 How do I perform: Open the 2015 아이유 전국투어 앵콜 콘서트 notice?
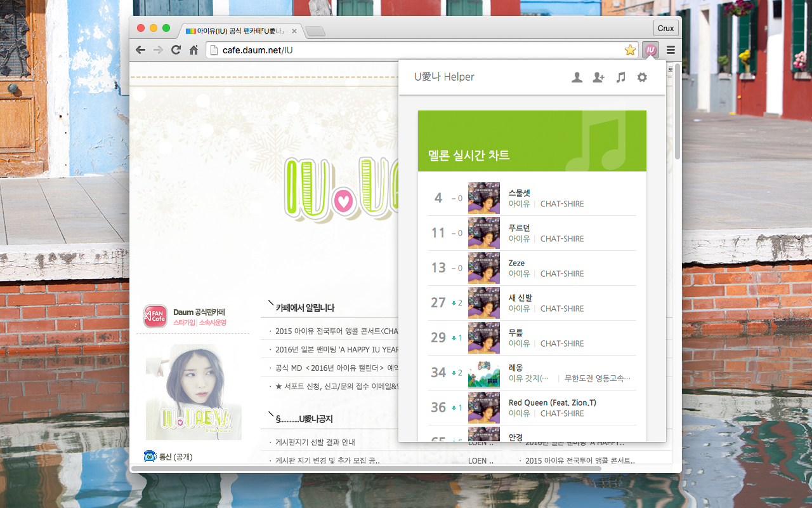click(x=336, y=331)
